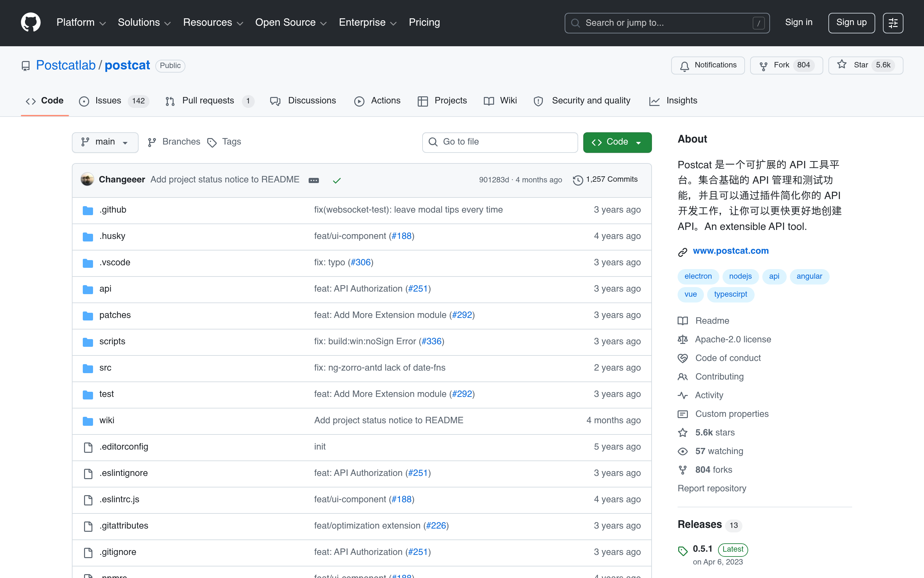The image size is (924, 578).
Task: Focus the Go to file field
Action: 500,142
